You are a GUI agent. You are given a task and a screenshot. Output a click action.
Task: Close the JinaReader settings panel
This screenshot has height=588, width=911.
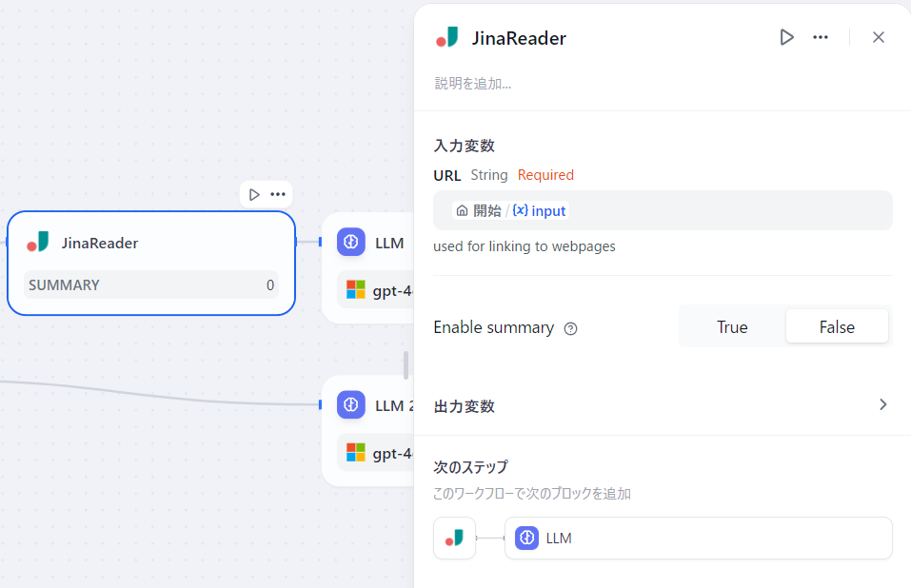point(879,37)
